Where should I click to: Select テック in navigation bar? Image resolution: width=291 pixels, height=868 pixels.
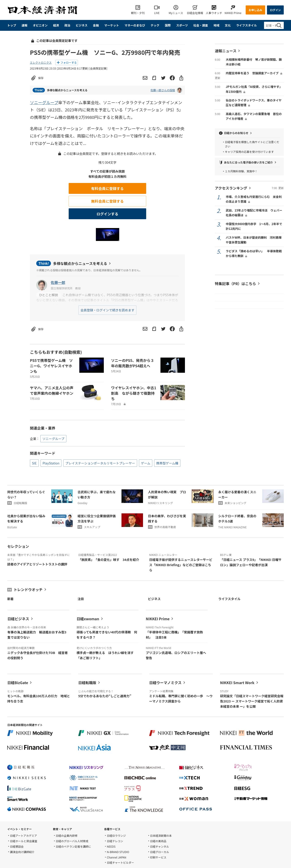[155, 25]
